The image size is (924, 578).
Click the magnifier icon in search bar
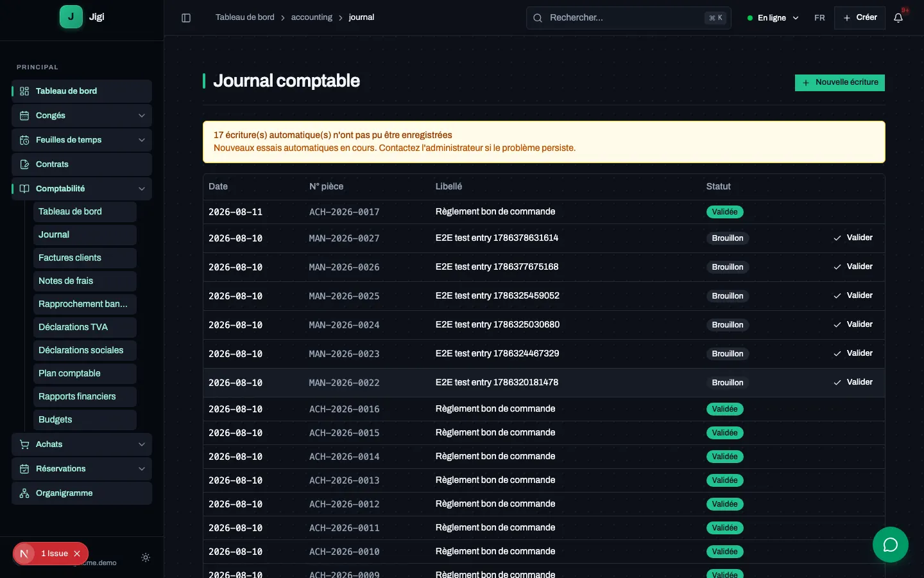pos(538,18)
